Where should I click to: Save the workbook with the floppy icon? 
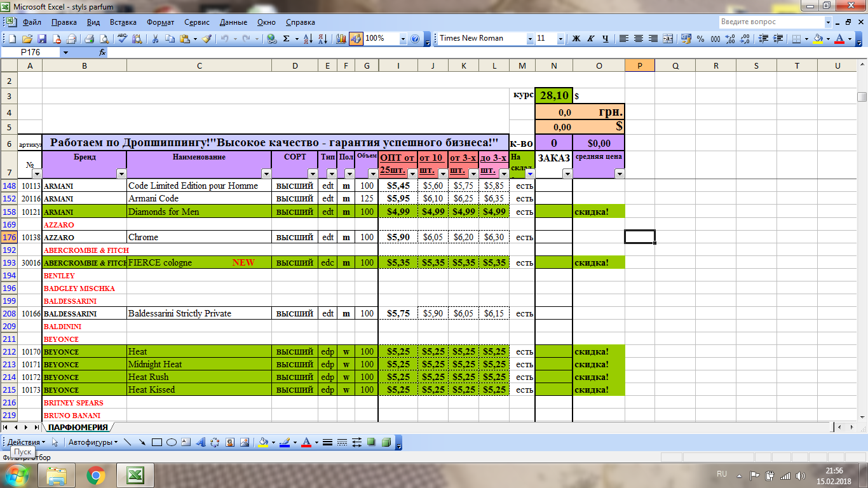pos(42,39)
